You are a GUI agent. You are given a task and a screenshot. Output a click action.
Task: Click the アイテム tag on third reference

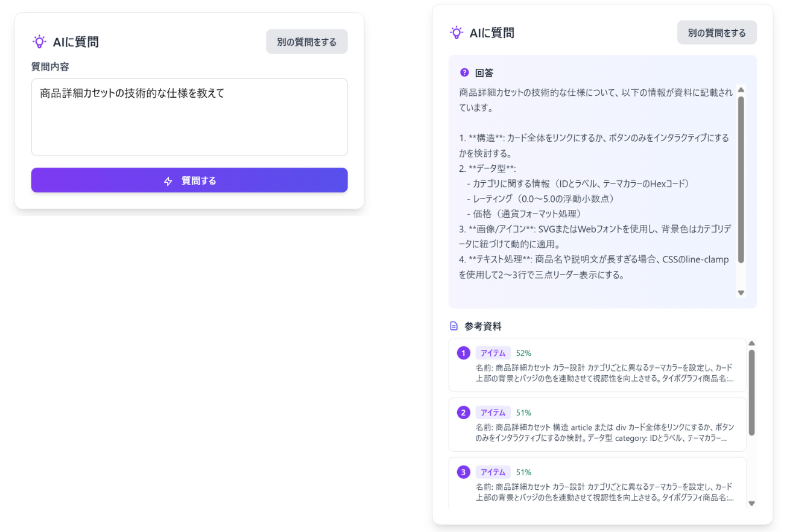pos(493,472)
